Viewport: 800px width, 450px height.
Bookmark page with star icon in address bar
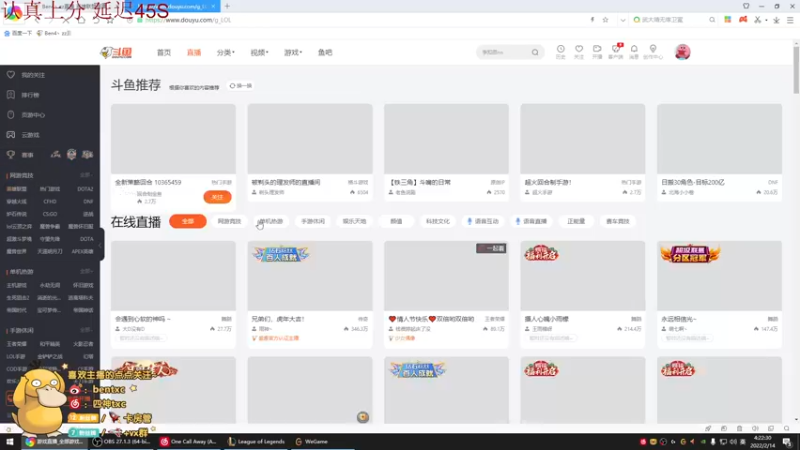(x=606, y=20)
